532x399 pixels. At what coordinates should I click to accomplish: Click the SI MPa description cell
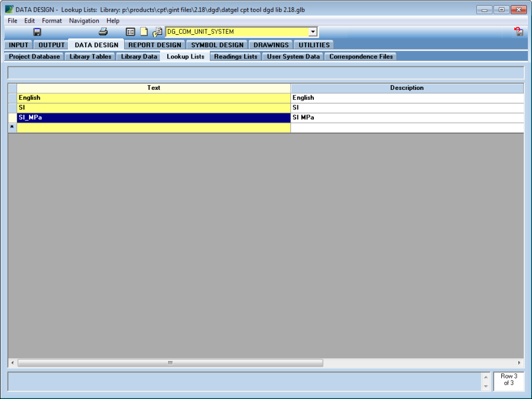click(x=407, y=118)
